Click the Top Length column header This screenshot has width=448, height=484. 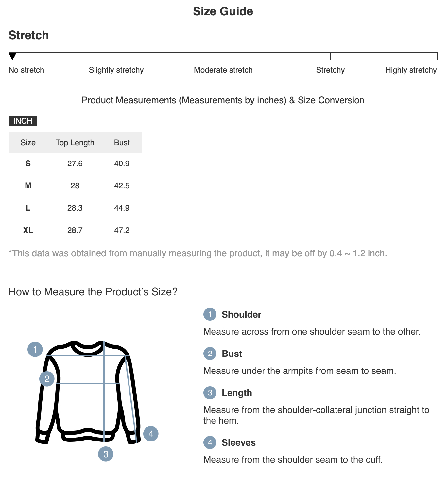75,143
